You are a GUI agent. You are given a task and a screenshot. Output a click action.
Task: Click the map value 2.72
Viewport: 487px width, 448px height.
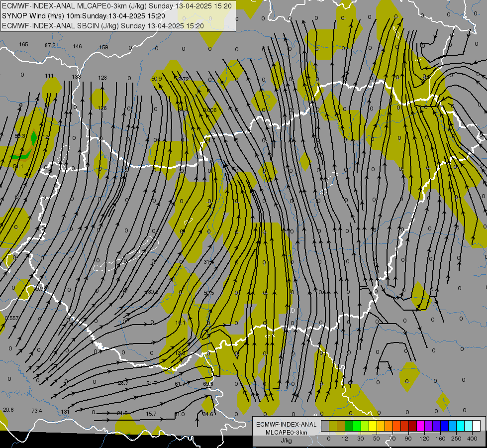[183, 79]
